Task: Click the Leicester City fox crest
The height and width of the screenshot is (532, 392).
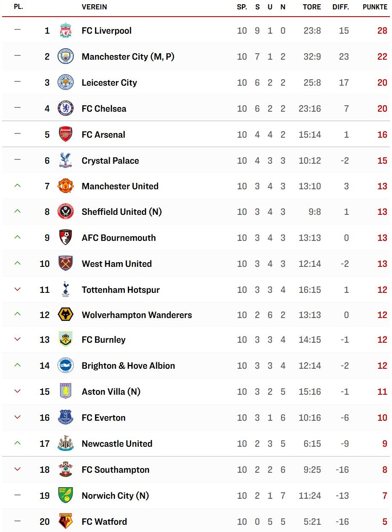Action: point(66,83)
